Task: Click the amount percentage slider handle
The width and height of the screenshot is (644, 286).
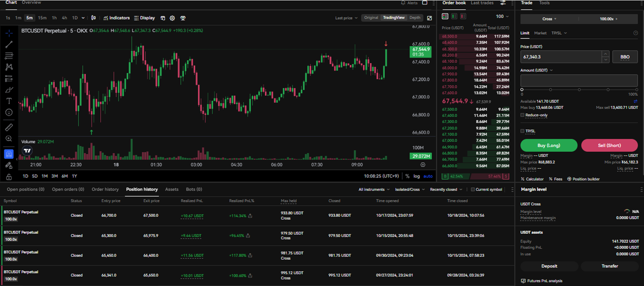Action: (x=522, y=90)
